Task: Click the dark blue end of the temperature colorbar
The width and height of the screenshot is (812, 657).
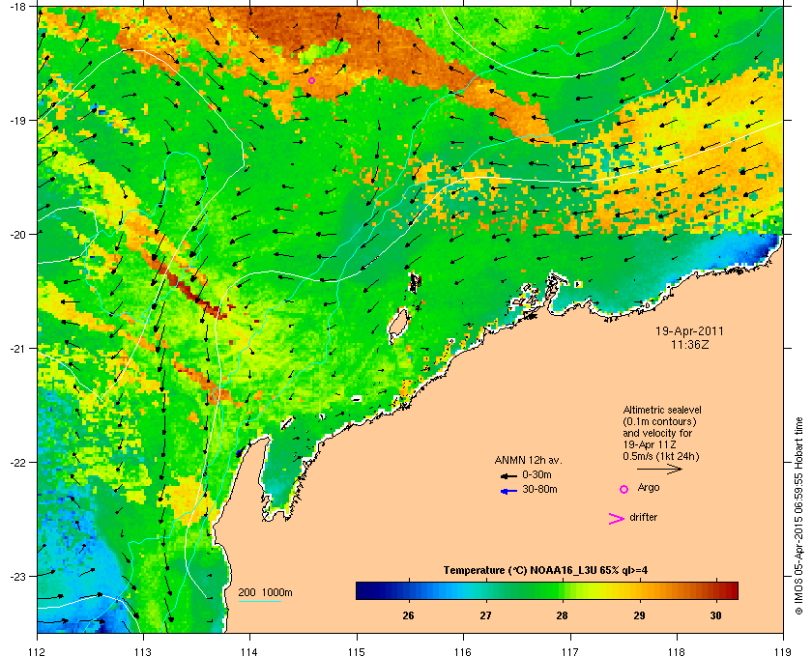Action: tap(361, 590)
